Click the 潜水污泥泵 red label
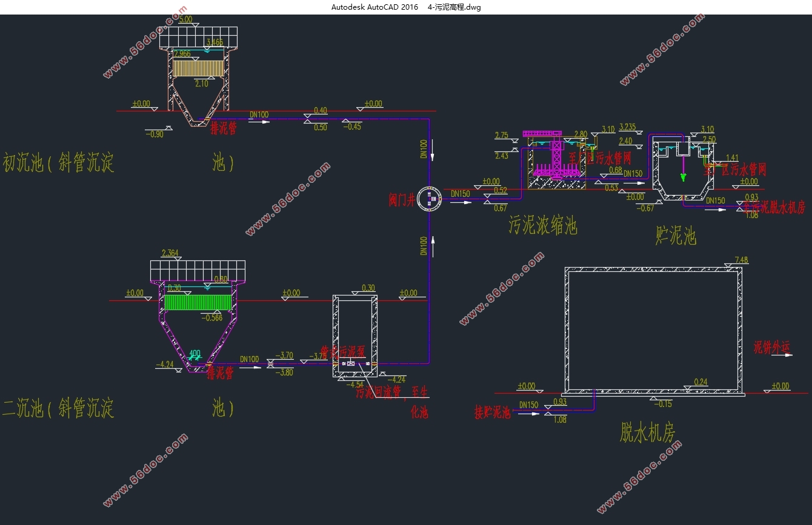 pyautogui.click(x=343, y=351)
